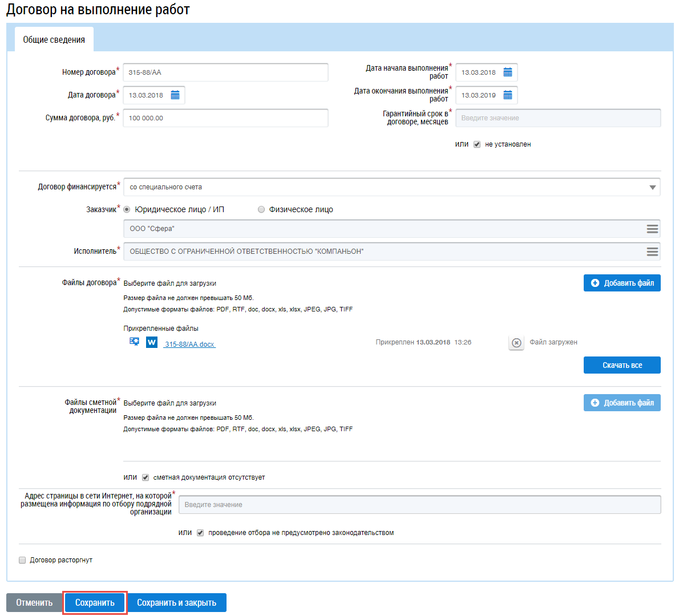Open calendar for work start date
The width and height of the screenshot is (679, 616).
508,72
